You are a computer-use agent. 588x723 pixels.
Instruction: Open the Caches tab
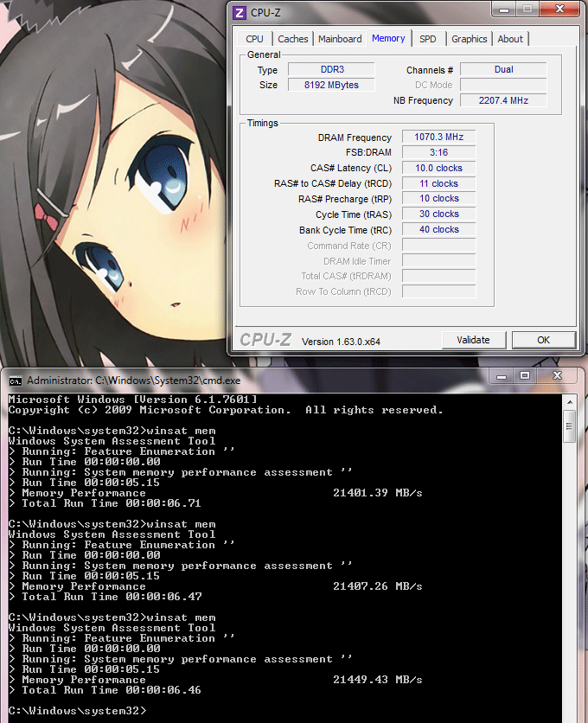coord(293,39)
